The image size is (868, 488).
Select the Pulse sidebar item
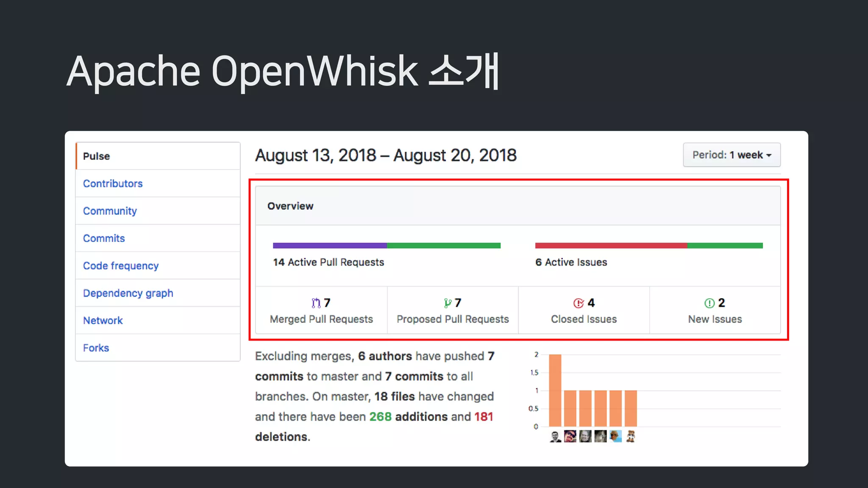pyautogui.click(x=97, y=156)
